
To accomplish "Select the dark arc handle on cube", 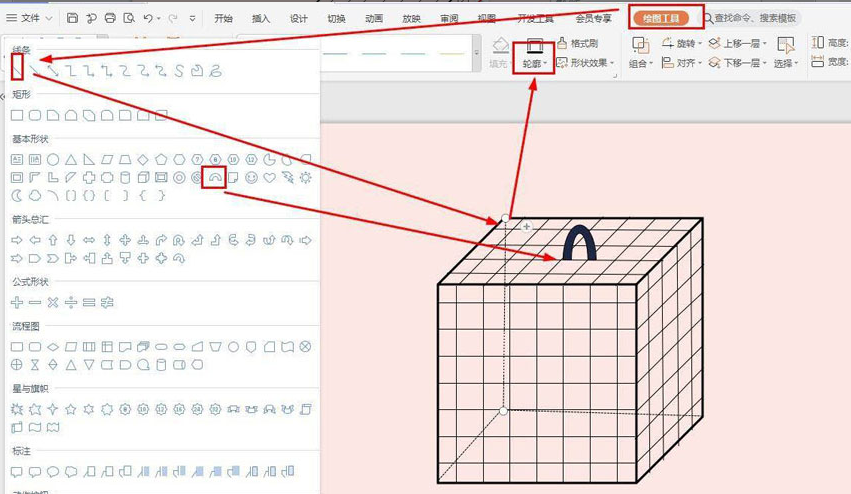I will [x=580, y=242].
